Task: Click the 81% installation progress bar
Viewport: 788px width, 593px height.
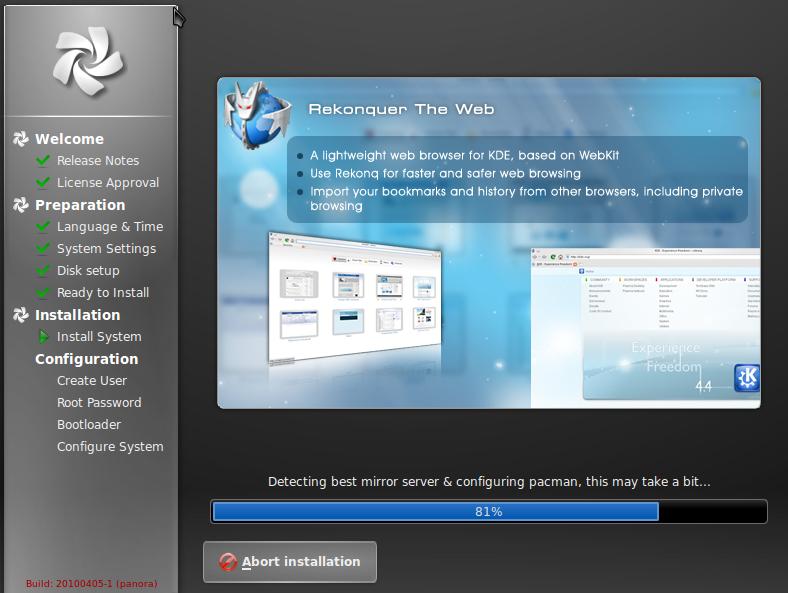Action: (489, 512)
